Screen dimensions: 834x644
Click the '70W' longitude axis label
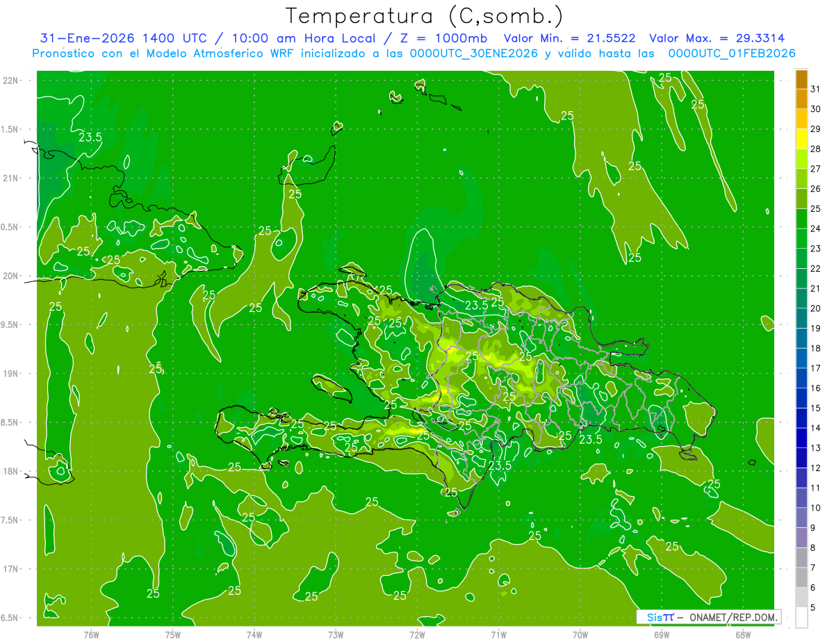[x=580, y=634]
